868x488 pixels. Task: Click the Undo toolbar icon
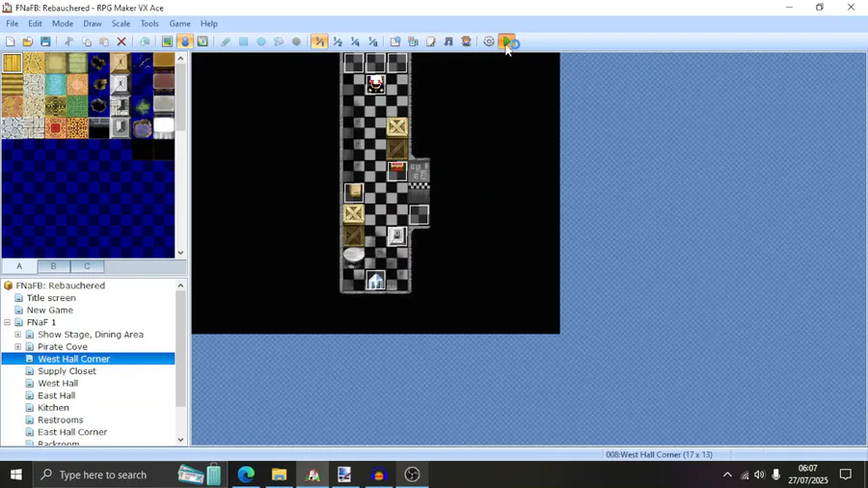tap(145, 41)
